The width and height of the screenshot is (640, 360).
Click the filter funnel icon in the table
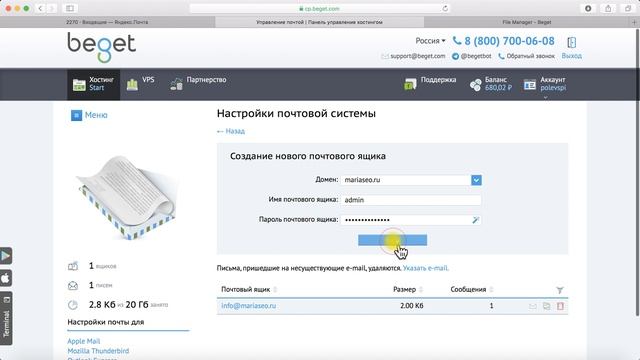point(560,290)
